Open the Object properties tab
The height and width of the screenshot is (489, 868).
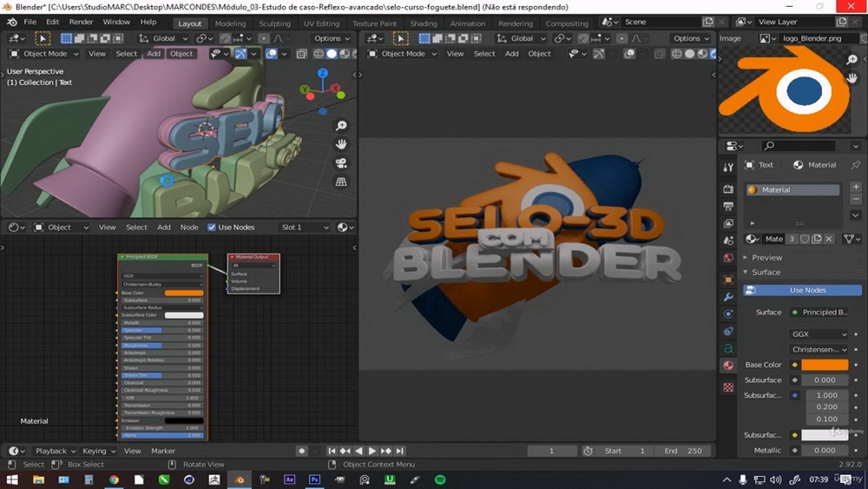coord(728,280)
